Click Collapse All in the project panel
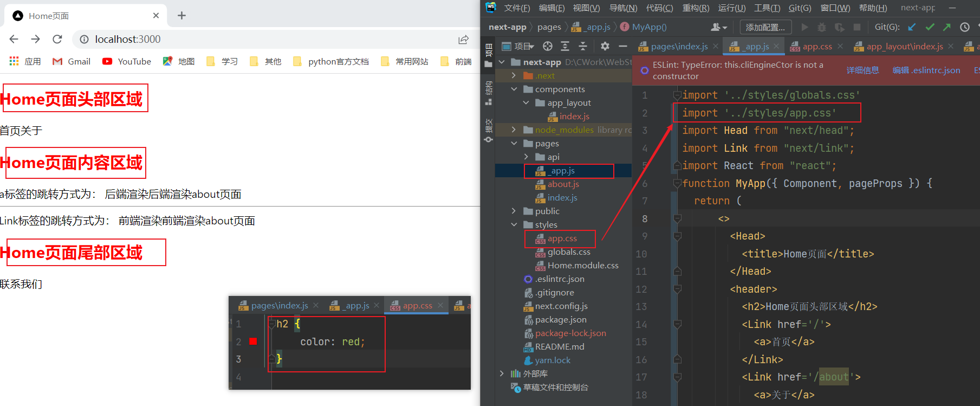980x406 pixels. point(583,46)
